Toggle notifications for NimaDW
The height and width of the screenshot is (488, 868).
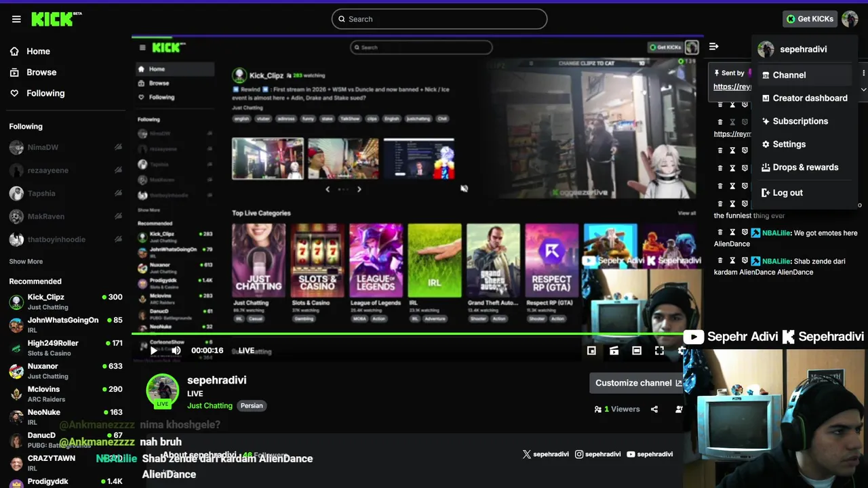point(118,147)
